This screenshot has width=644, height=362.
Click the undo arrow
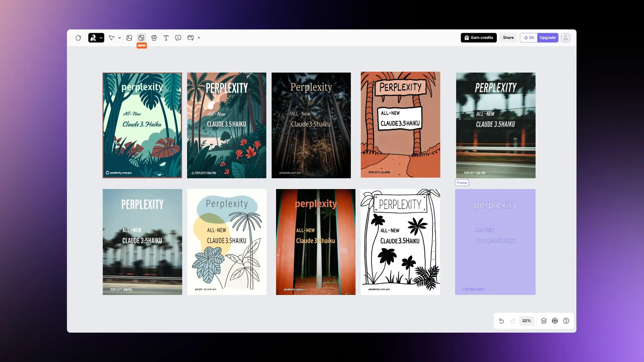pos(501,321)
